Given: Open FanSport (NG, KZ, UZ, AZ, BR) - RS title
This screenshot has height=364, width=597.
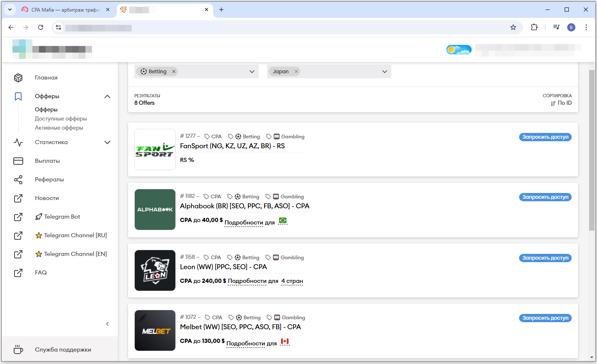Looking at the screenshot, I should pos(232,146).
